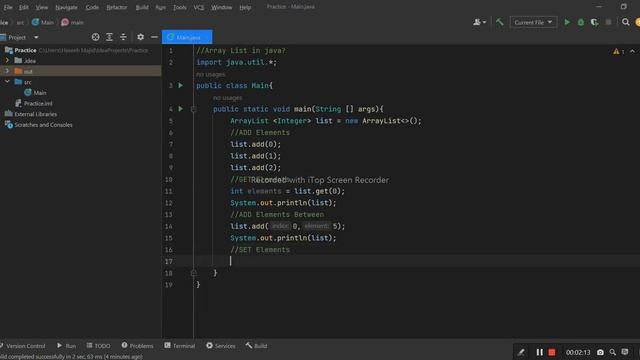The image size is (640, 360).
Task: Select the out folder row
Action: point(81,71)
